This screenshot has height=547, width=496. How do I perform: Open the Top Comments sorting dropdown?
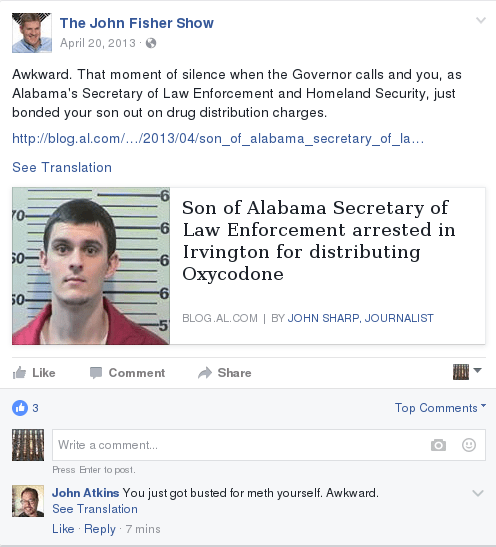point(440,408)
